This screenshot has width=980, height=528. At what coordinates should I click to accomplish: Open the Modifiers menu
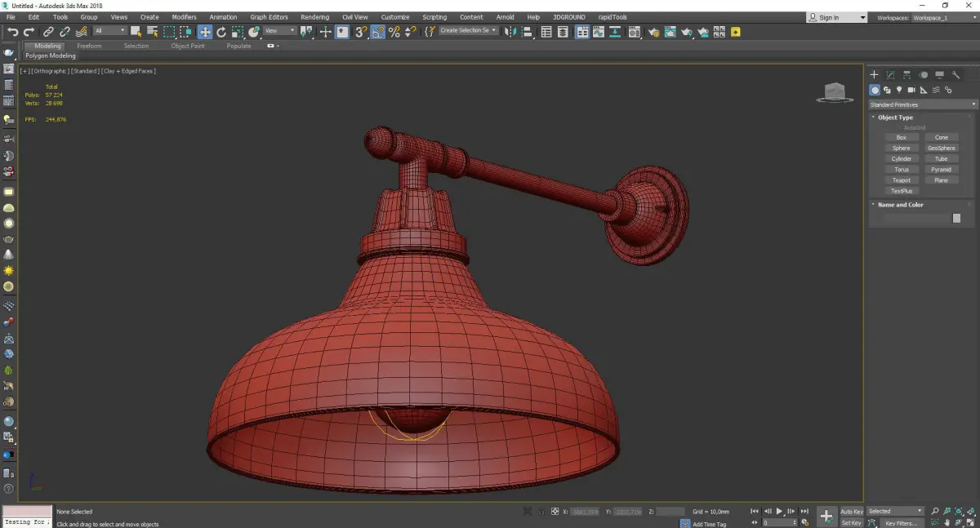point(184,17)
